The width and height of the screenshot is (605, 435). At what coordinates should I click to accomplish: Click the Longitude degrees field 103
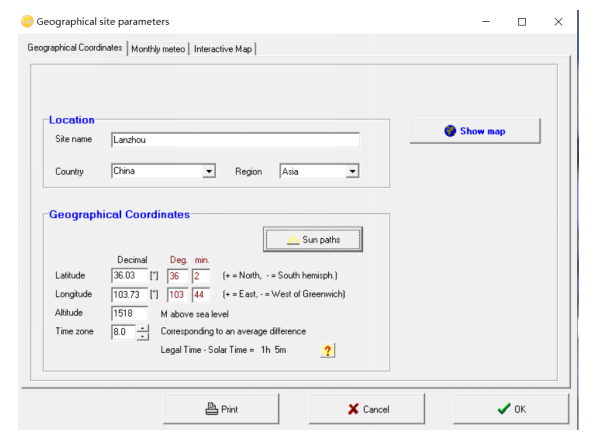177,295
